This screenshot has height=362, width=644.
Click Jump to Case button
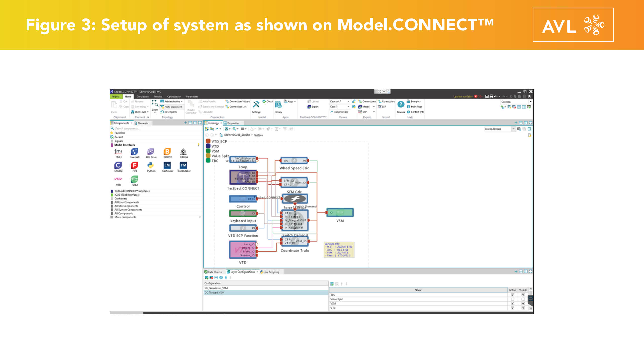[339, 112]
